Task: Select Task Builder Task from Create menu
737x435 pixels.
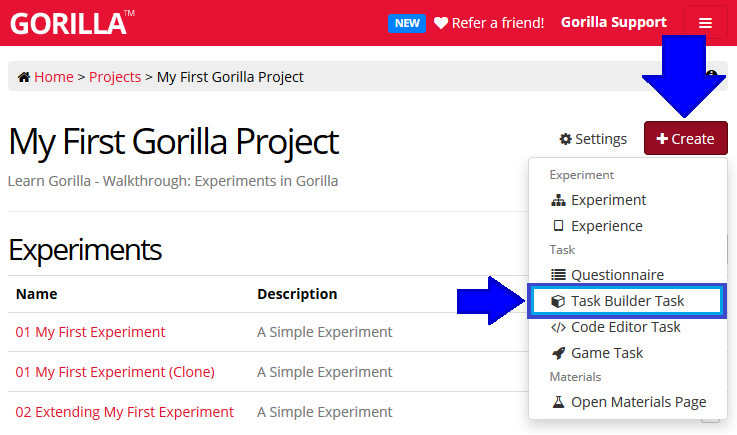Action: pyautogui.click(x=626, y=301)
